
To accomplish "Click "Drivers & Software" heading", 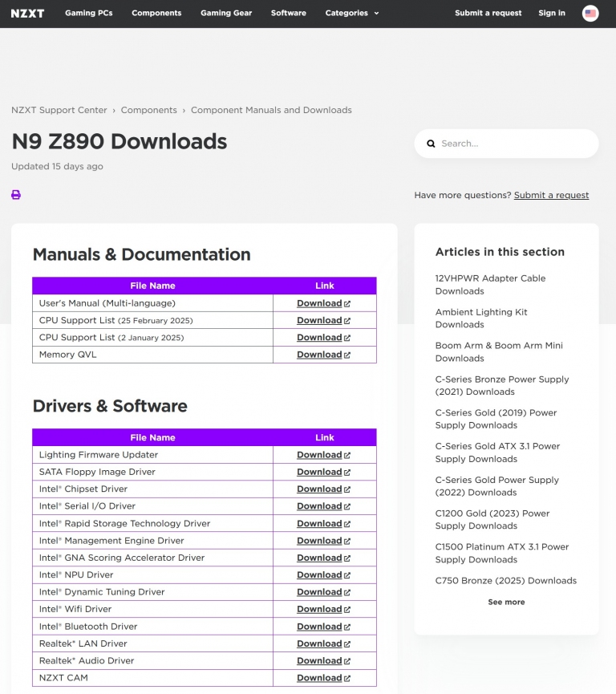I will pyautogui.click(x=110, y=406).
